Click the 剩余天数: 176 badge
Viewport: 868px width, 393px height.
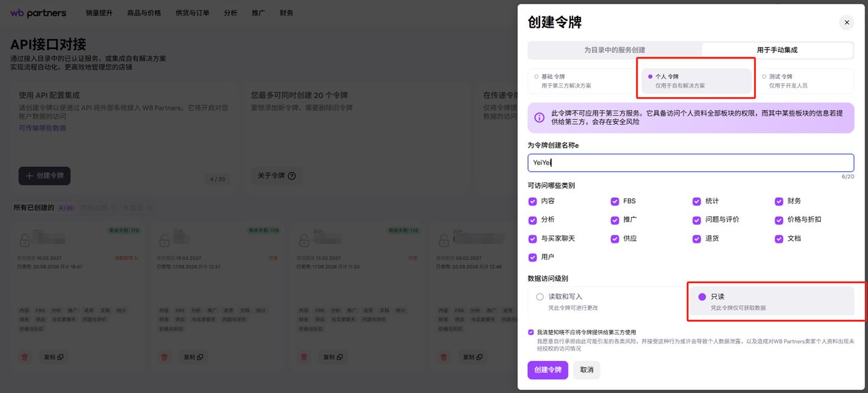click(x=404, y=230)
